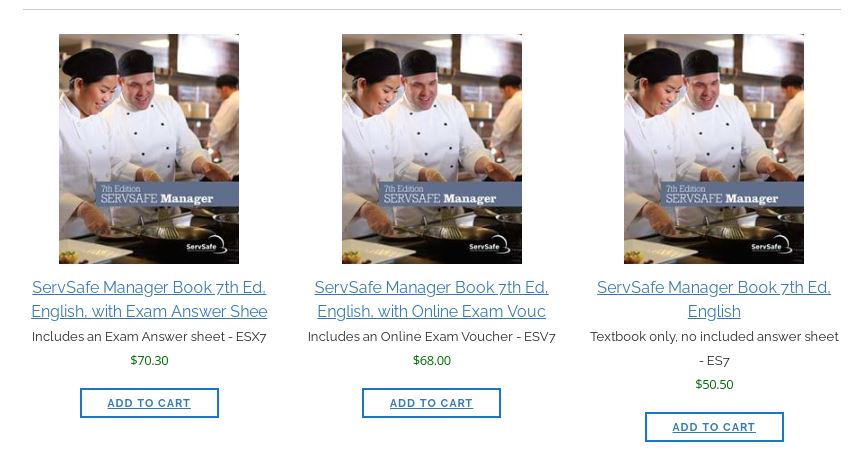Viewport: 859px width, 459px height.
Task: Click the $70.30 price
Action: pos(149,360)
